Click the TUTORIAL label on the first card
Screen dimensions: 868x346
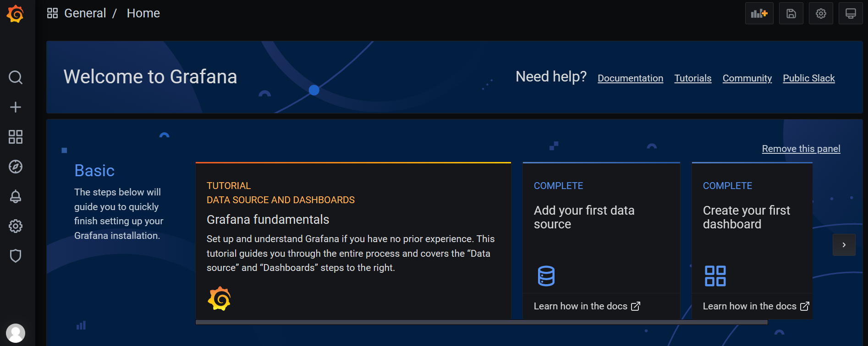229,186
